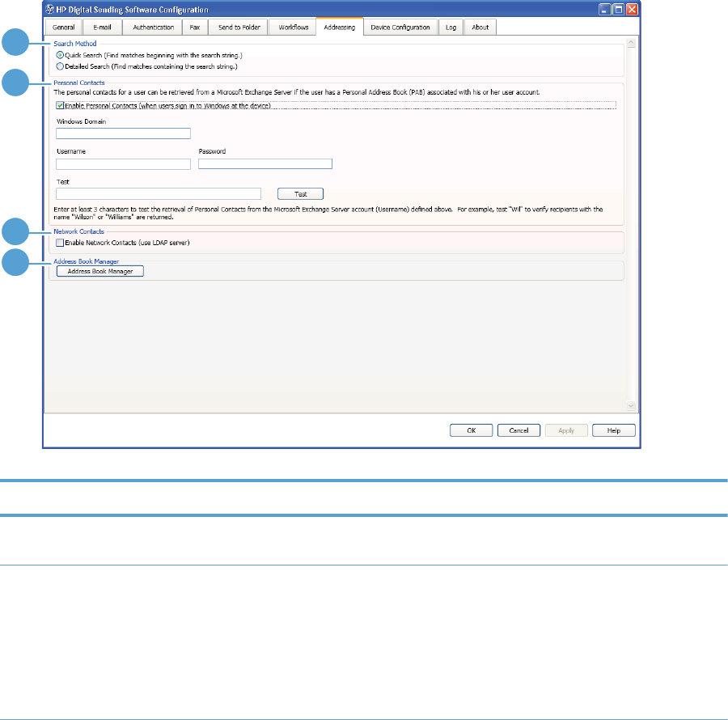Click the Test search string field
Image resolution: width=728 pixels, height=720 pixels.
[159, 194]
